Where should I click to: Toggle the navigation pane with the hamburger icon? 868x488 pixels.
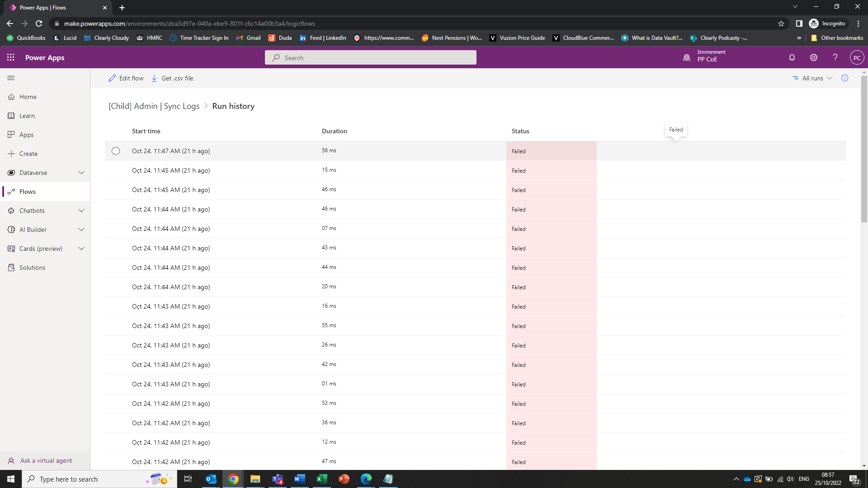11,78
